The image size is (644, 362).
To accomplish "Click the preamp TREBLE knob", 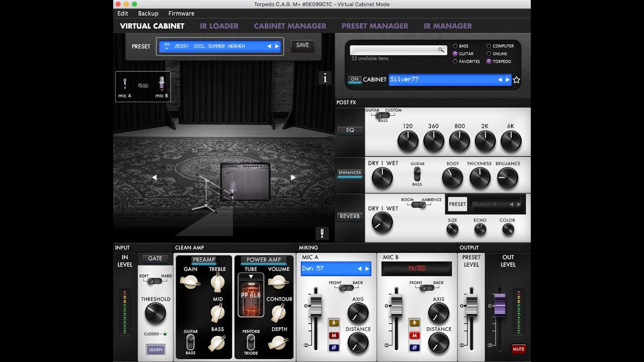I will point(217,283).
